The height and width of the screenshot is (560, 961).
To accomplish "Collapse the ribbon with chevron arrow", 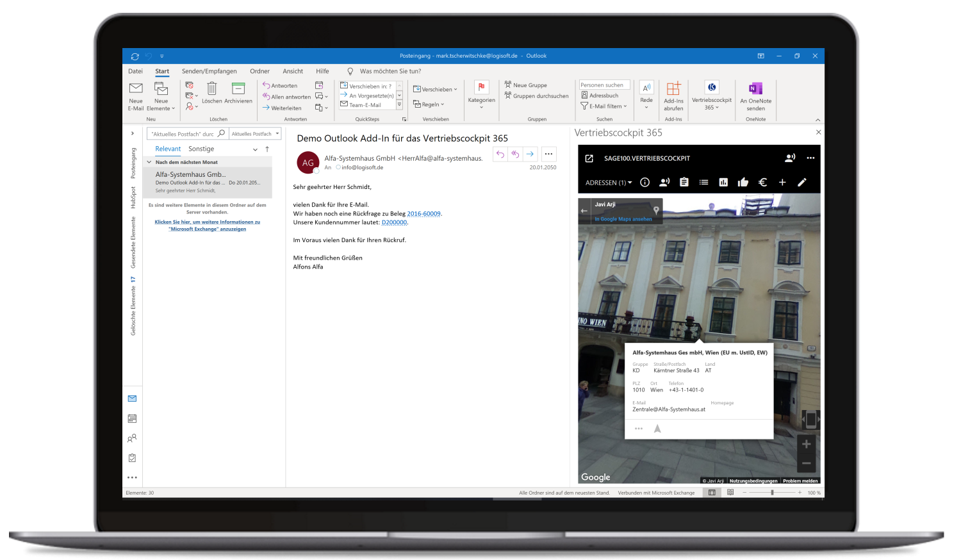I will pos(817,120).
